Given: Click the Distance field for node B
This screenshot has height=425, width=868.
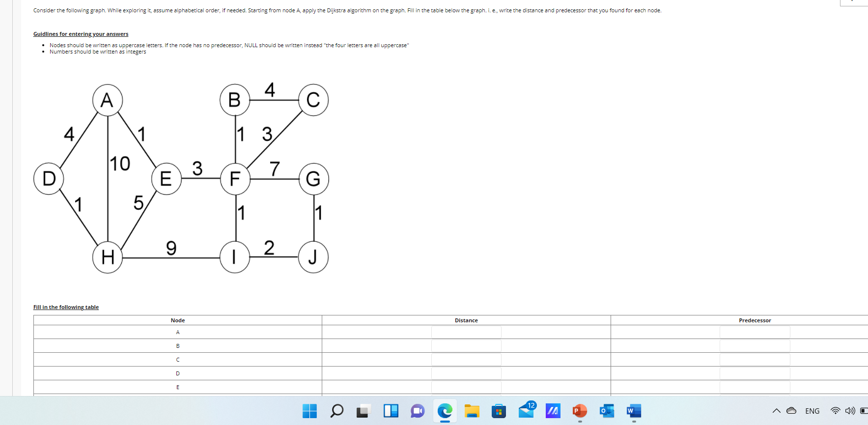Looking at the screenshot, I should point(466,346).
